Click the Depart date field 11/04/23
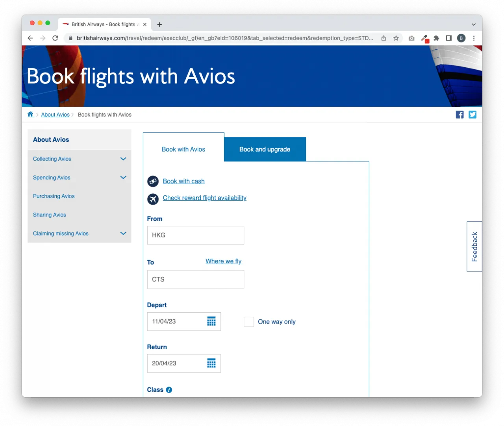This screenshot has width=504, height=426. tap(184, 322)
